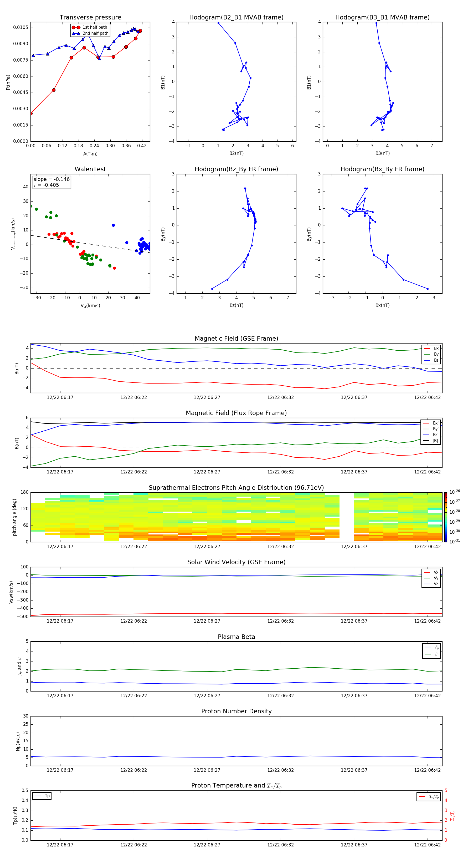Click the pitch angle distribution color bar
This screenshot has height=868, width=473.
click(x=446, y=517)
